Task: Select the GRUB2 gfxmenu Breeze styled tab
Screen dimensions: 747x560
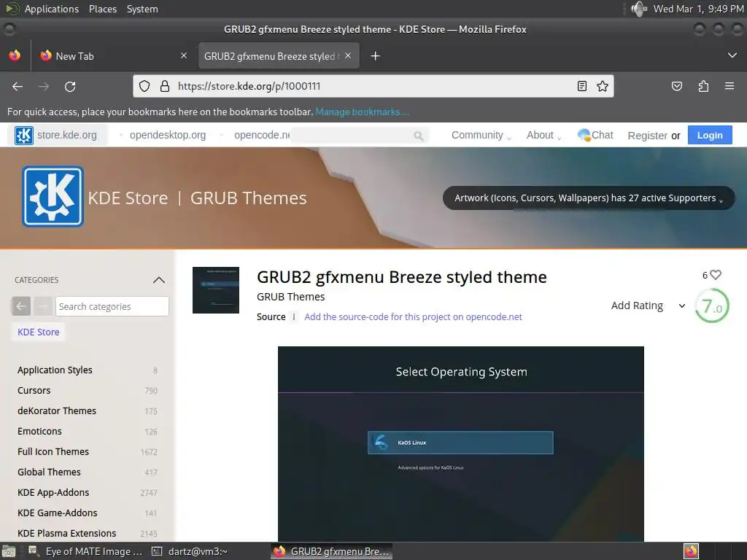Action: coord(279,55)
